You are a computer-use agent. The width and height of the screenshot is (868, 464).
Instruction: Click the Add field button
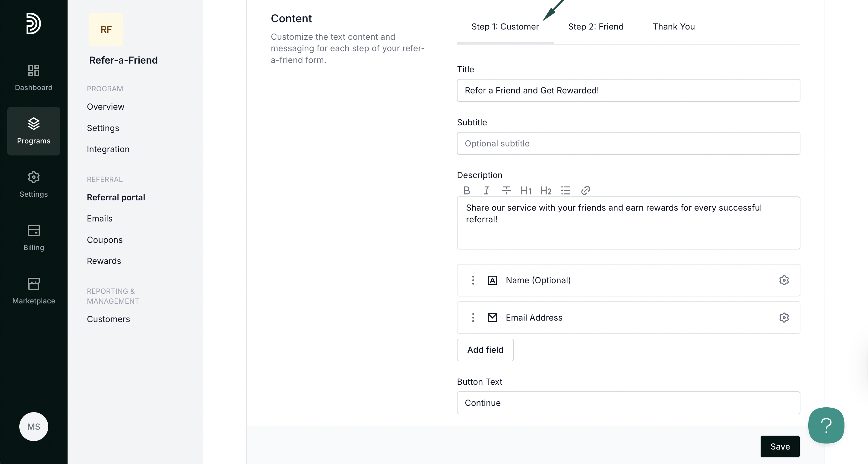[485, 350]
